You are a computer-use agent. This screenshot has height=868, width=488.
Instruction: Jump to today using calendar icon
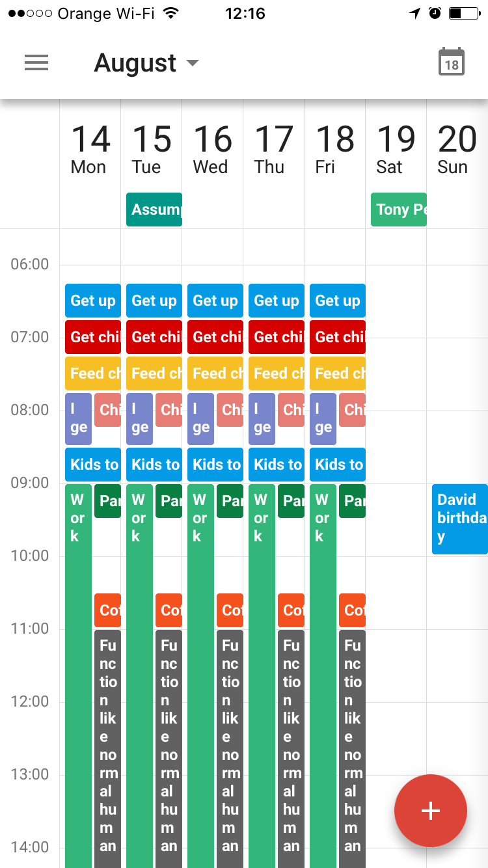(452, 62)
